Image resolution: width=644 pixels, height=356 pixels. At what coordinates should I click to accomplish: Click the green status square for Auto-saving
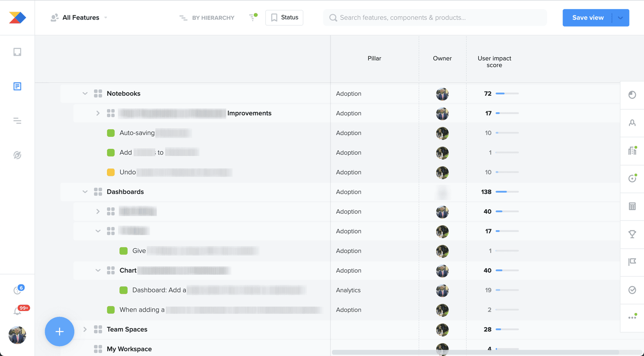[111, 133]
